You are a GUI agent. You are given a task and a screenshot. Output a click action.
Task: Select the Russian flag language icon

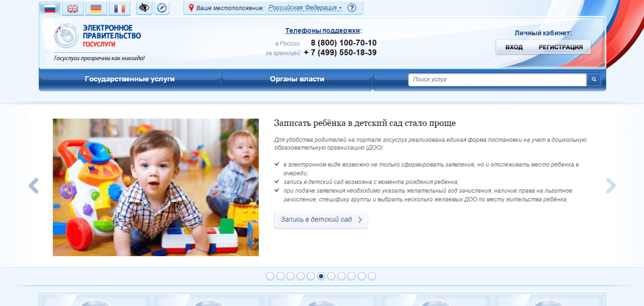point(50,8)
